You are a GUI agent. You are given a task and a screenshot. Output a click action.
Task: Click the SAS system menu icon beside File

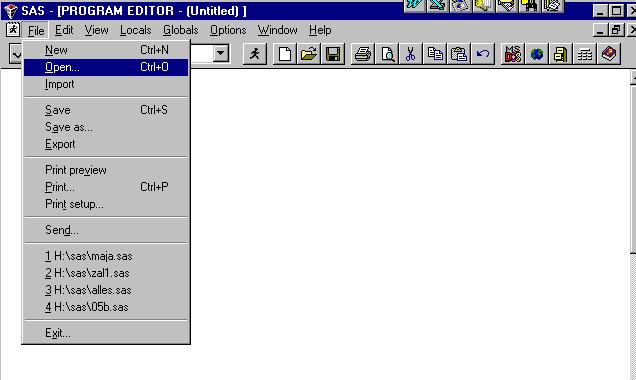pyautogui.click(x=13, y=30)
